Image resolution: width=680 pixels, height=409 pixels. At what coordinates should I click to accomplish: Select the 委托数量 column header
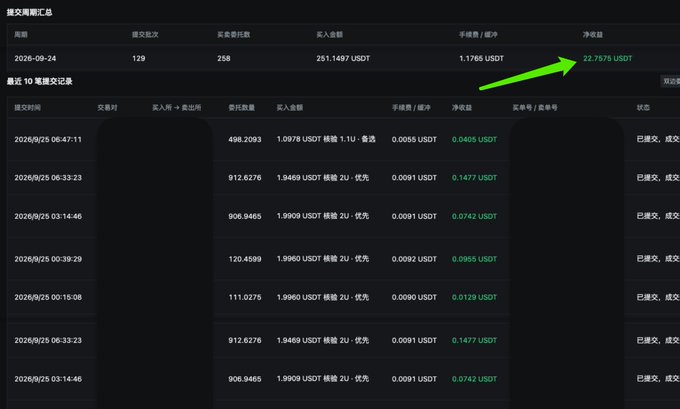coord(242,108)
